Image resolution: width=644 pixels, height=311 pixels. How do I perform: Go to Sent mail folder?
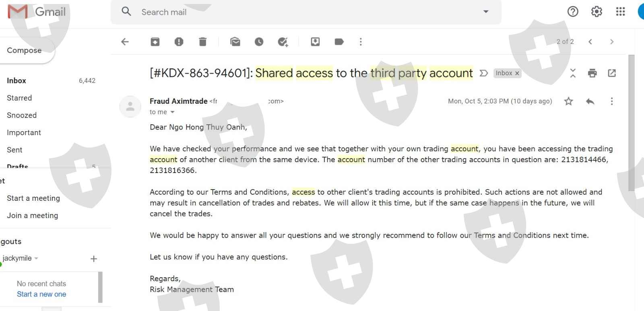tap(14, 150)
